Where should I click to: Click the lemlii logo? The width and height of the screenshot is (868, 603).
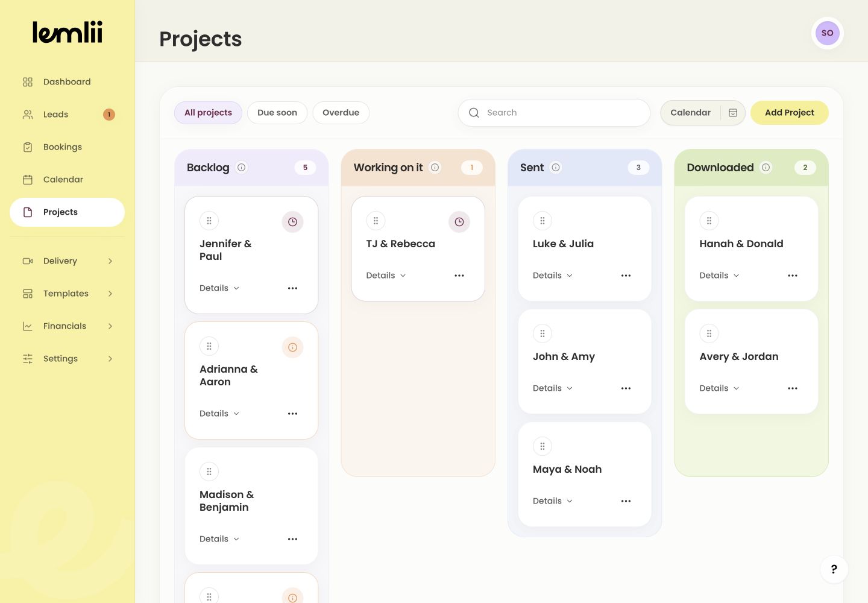coord(68,33)
